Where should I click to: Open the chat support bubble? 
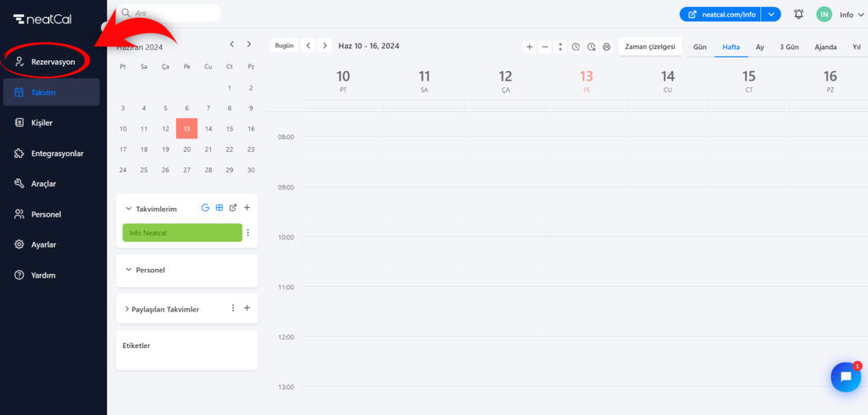click(845, 377)
